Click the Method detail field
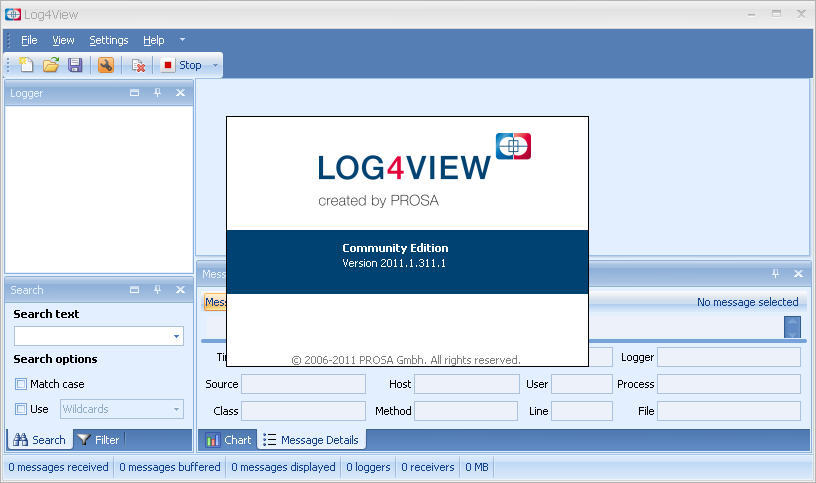 pyautogui.click(x=466, y=411)
